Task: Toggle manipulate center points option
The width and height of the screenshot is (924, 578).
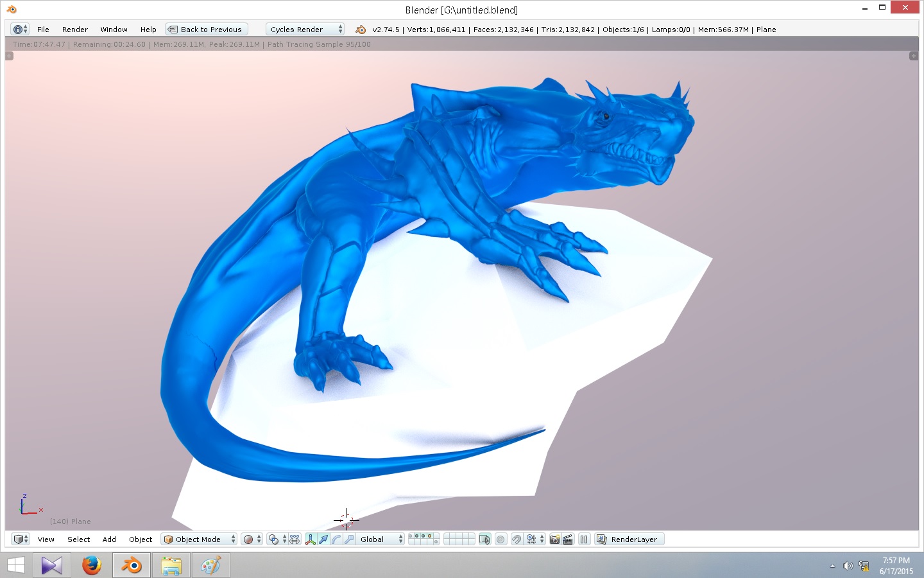Action: [295, 539]
